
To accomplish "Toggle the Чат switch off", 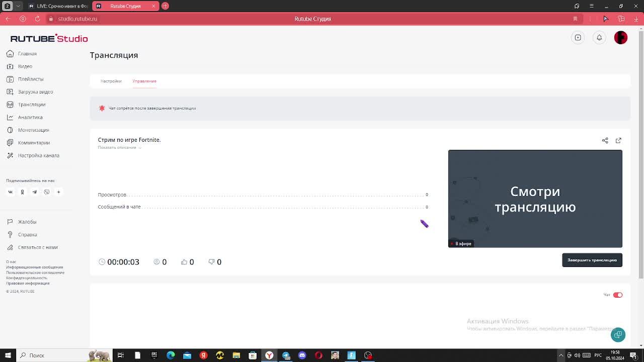I will 618,295.
